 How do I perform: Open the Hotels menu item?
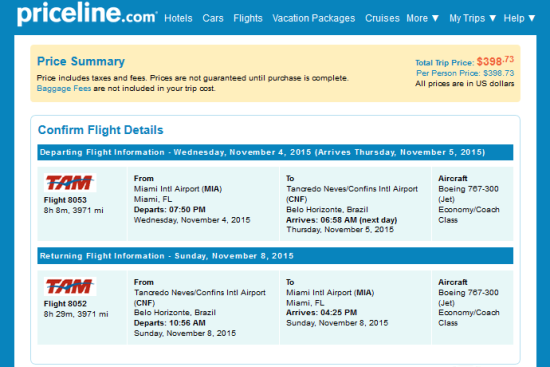(178, 18)
